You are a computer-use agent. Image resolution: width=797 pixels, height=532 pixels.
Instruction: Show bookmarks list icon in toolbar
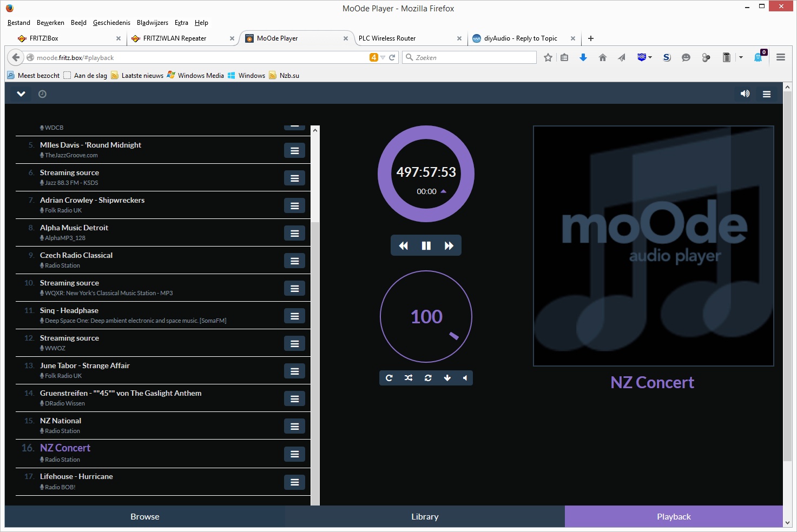pos(564,57)
